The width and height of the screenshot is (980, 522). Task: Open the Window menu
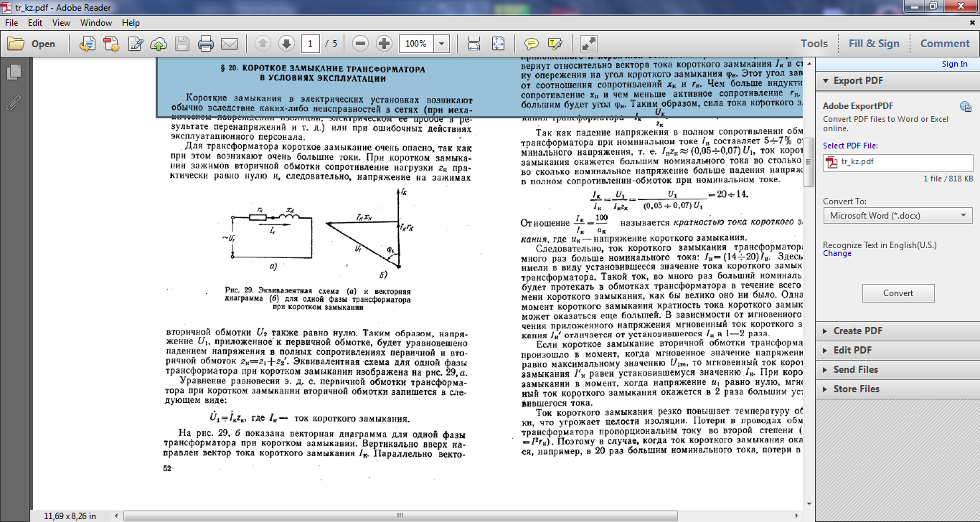tap(96, 23)
